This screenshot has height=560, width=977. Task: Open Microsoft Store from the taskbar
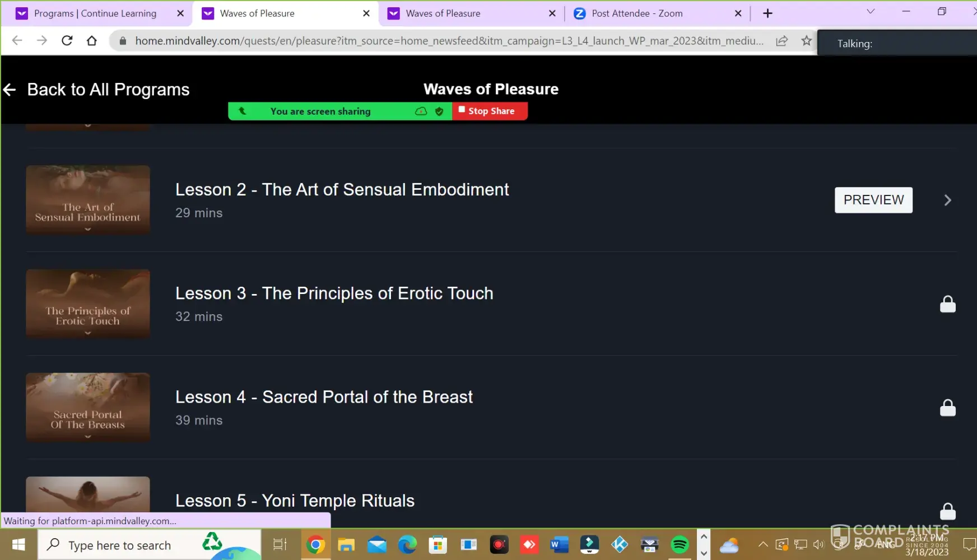(x=438, y=544)
